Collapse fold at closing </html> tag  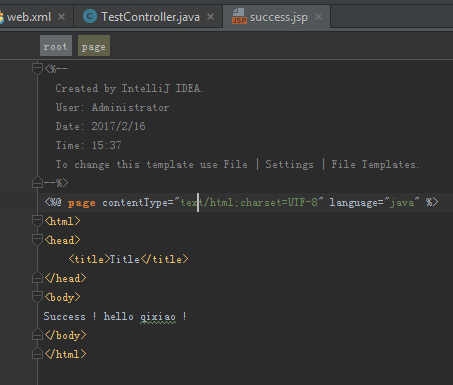(x=37, y=354)
